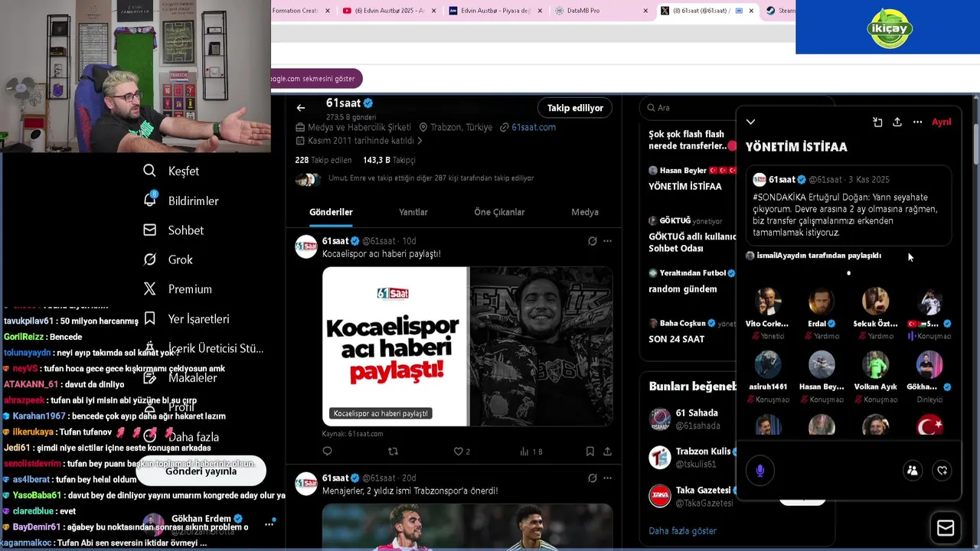The width and height of the screenshot is (980, 551).
Task: Open the participants icon in space
Action: (x=912, y=471)
